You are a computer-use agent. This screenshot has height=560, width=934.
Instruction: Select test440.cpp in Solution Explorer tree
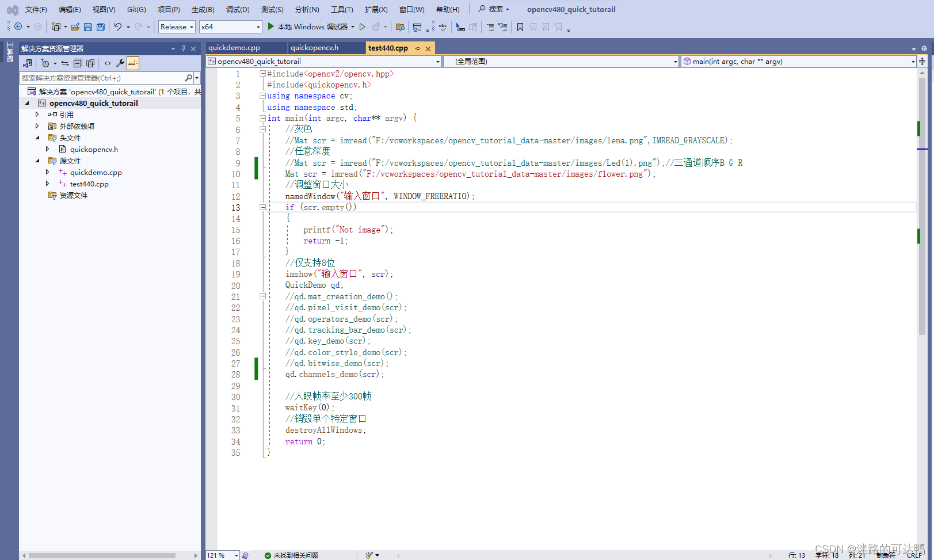click(x=89, y=184)
